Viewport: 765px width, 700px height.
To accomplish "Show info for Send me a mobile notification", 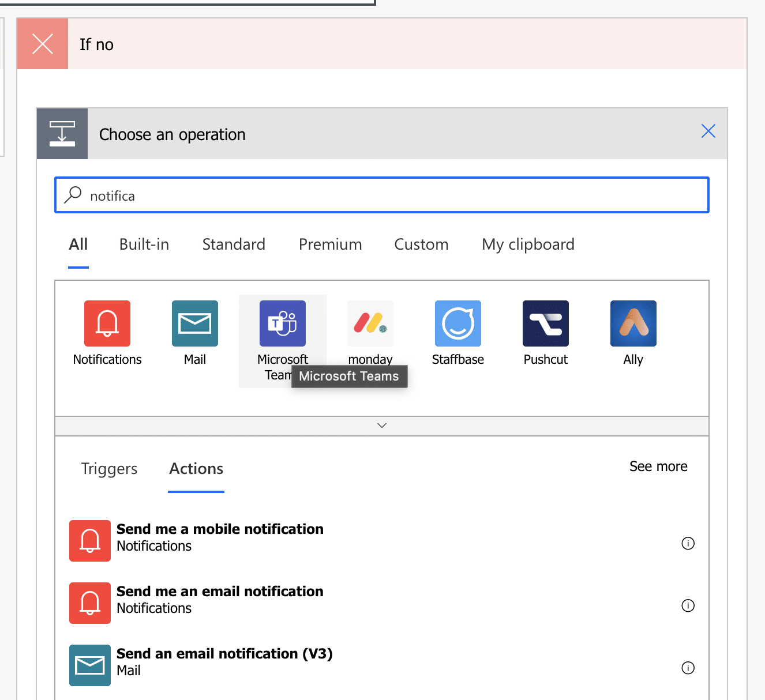I will [x=688, y=543].
